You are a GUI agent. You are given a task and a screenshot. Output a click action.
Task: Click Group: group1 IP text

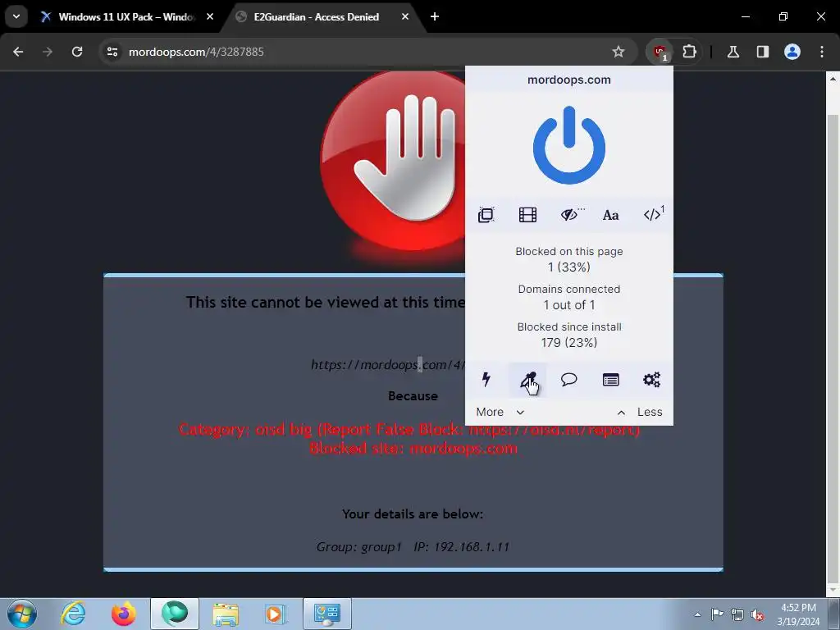[413, 547]
